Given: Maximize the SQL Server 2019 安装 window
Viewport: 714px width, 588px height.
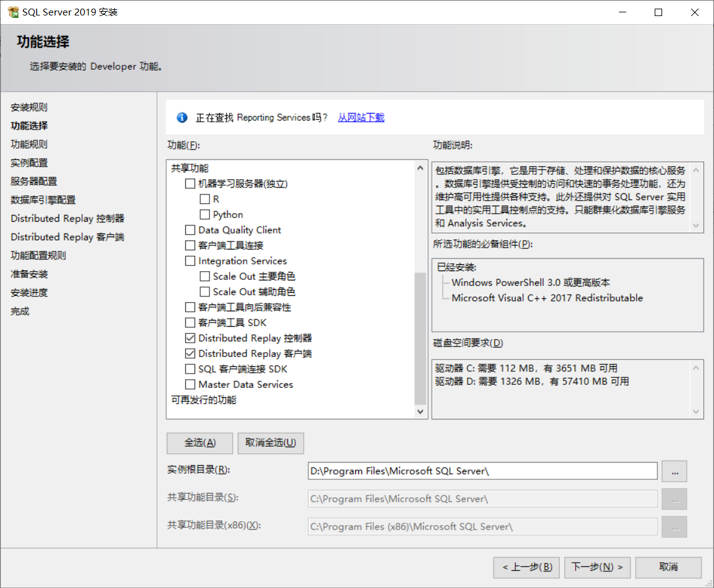Looking at the screenshot, I should 658,12.
